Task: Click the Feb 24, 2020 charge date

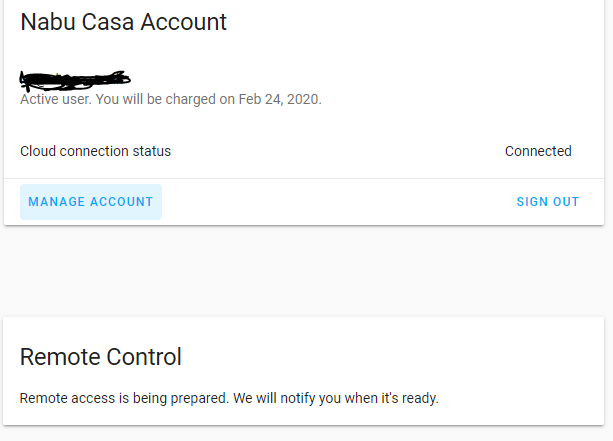Action: tap(279, 100)
